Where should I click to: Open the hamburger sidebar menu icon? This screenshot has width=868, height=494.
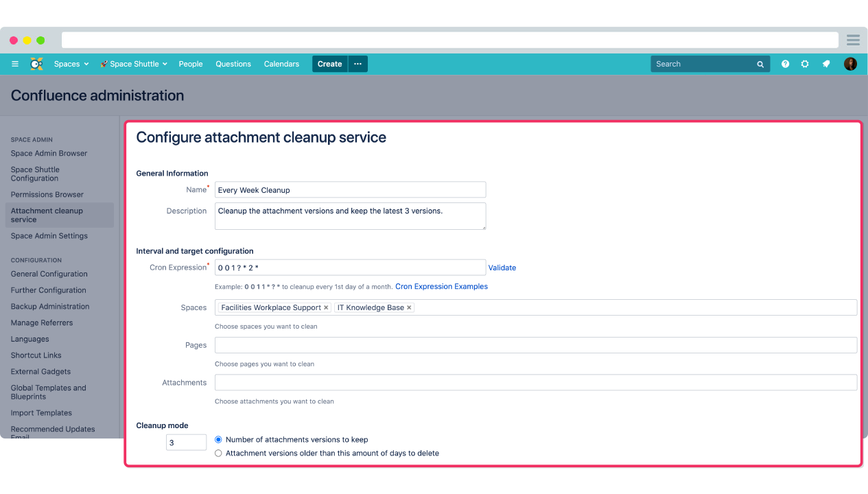coord(15,64)
